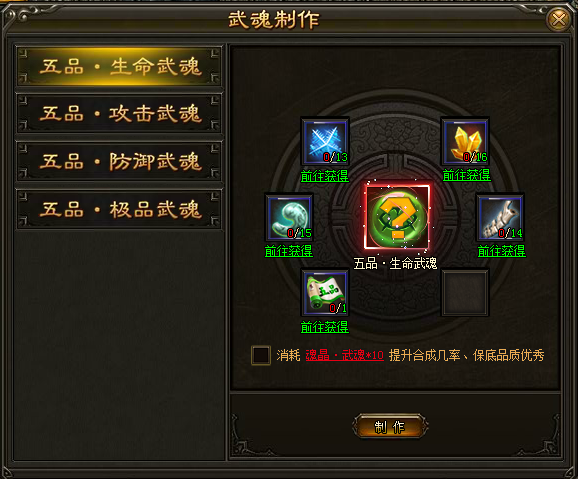Choose the 五品·极品武魂 tab
The width and height of the screenshot is (578, 479).
click(x=119, y=209)
